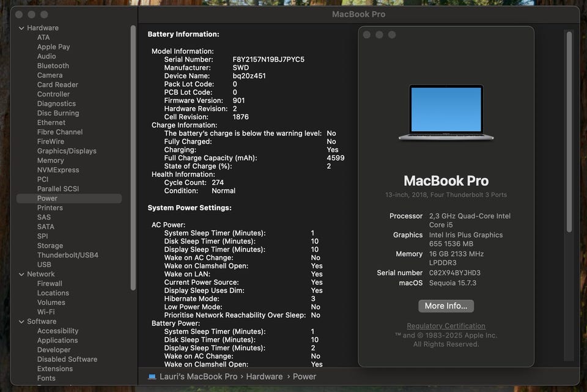Image resolution: width=587 pixels, height=392 pixels.
Task: Select SAS in the sidebar
Action: point(44,217)
